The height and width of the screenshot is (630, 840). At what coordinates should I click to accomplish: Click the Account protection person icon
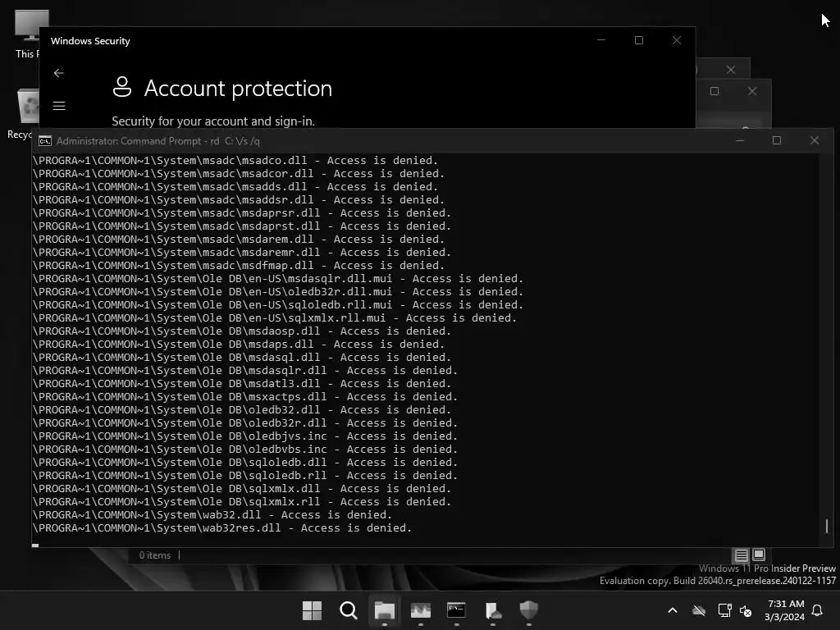tap(122, 87)
